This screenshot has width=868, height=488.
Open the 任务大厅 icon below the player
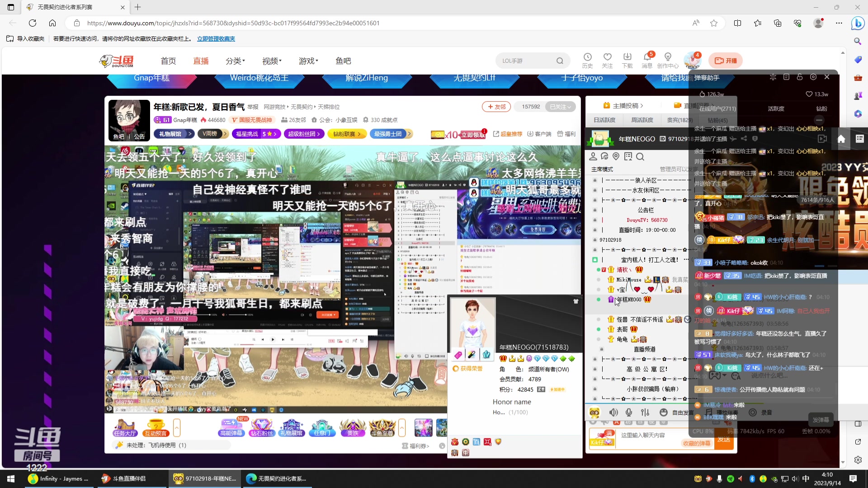(x=125, y=427)
